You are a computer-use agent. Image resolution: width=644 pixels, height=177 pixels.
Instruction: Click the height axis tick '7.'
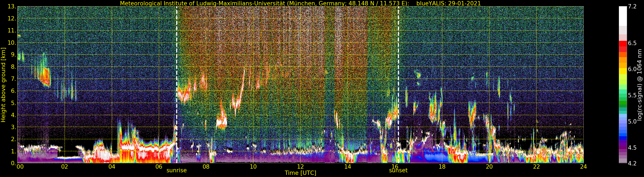pos(14,79)
